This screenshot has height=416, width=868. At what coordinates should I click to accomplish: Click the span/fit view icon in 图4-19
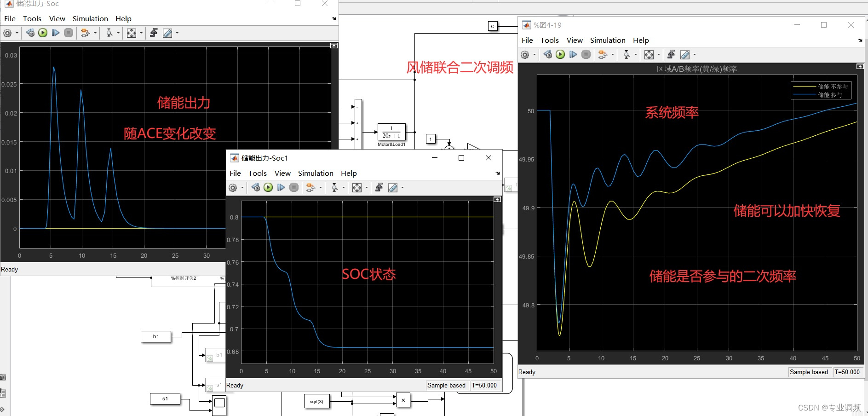pos(650,54)
